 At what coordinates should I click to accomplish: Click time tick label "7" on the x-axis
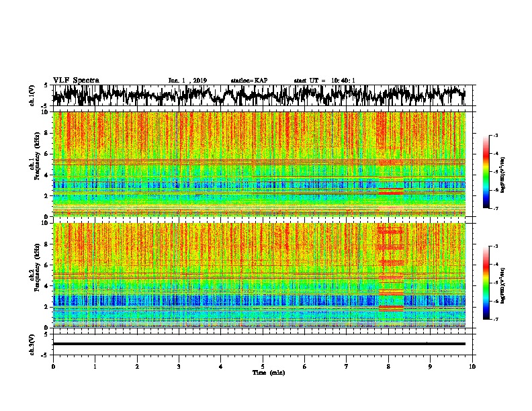(347, 367)
